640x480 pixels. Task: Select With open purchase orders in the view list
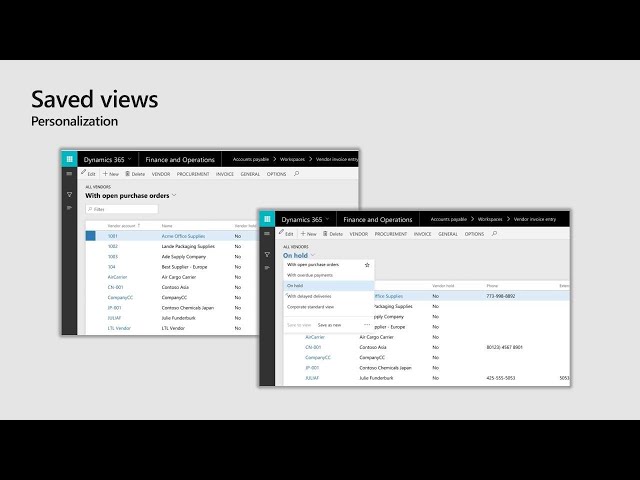point(313,265)
